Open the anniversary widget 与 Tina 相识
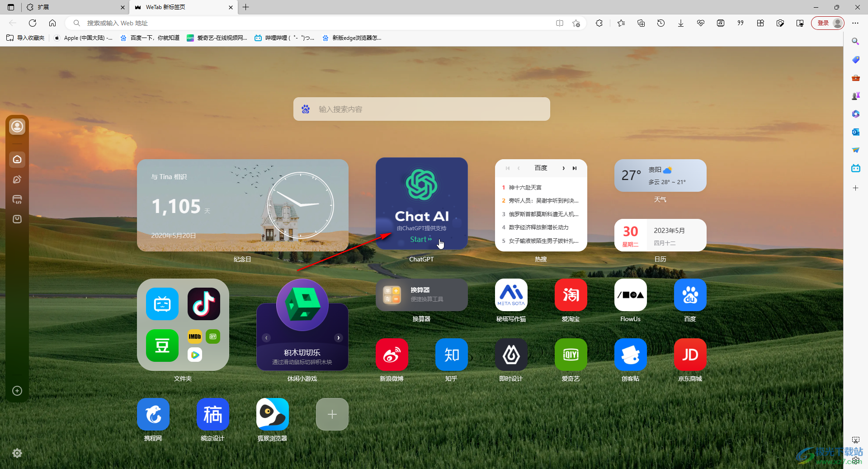 (x=243, y=205)
